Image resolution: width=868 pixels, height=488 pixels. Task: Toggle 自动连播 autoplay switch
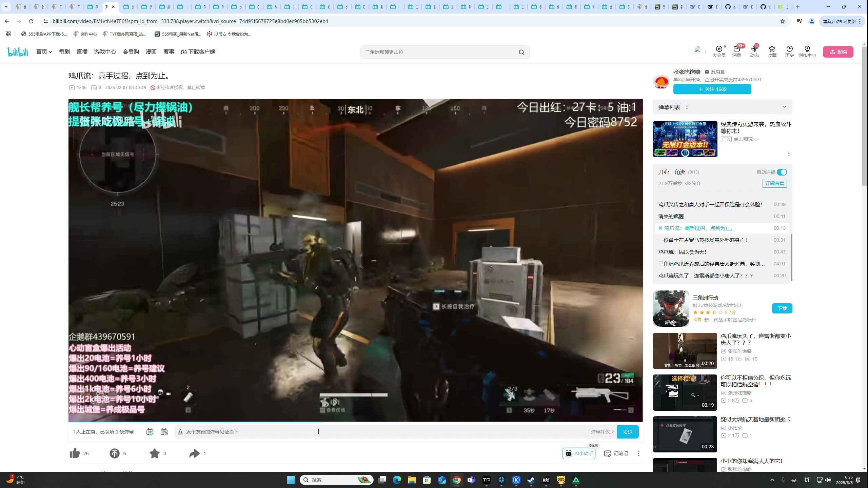(x=782, y=172)
